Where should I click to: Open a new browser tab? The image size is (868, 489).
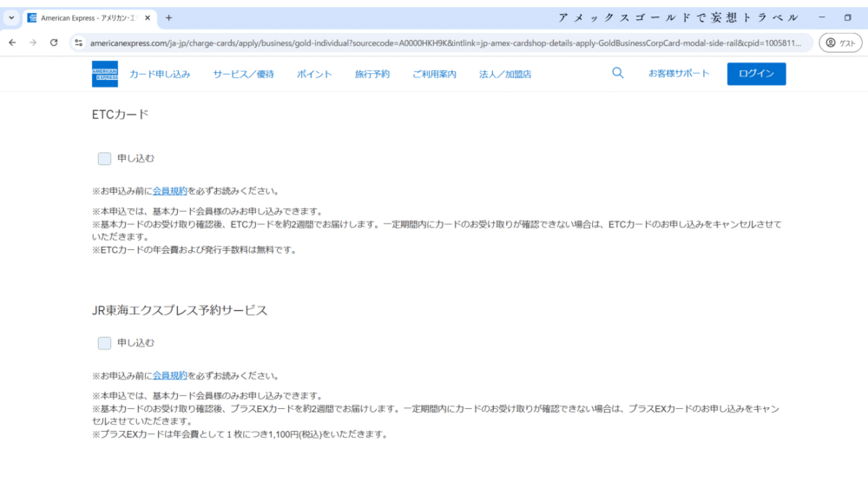(x=169, y=17)
